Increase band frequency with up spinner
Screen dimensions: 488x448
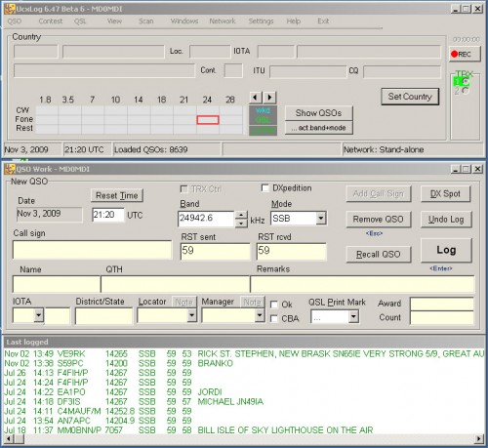pos(241,215)
